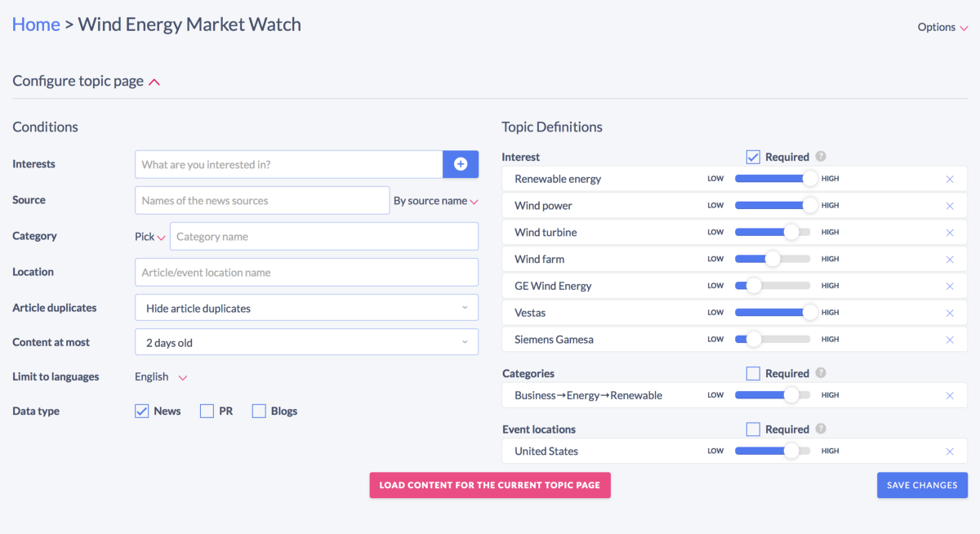Enable the PR data type checkbox
This screenshot has width=980, height=534.
[x=207, y=411]
